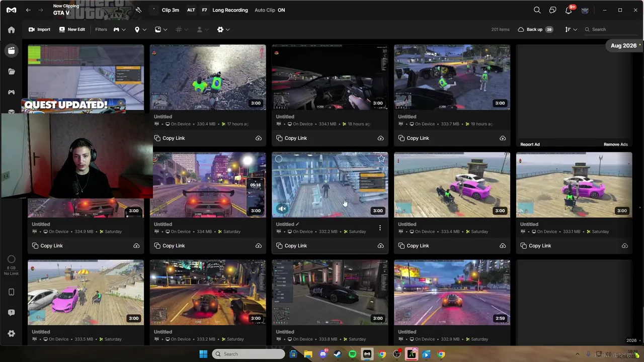
Task: Start a New Edit
Action: [72, 30]
